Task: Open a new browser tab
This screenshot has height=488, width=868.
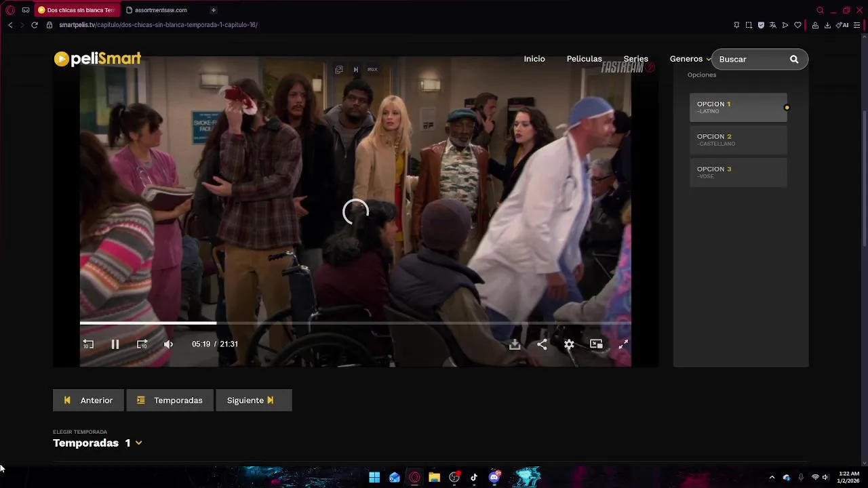Action: pyautogui.click(x=213, y=10)
